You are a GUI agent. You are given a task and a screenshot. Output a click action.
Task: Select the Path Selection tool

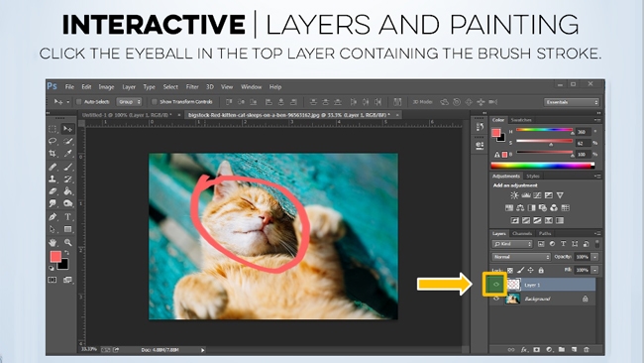click(x=53, y=229)
